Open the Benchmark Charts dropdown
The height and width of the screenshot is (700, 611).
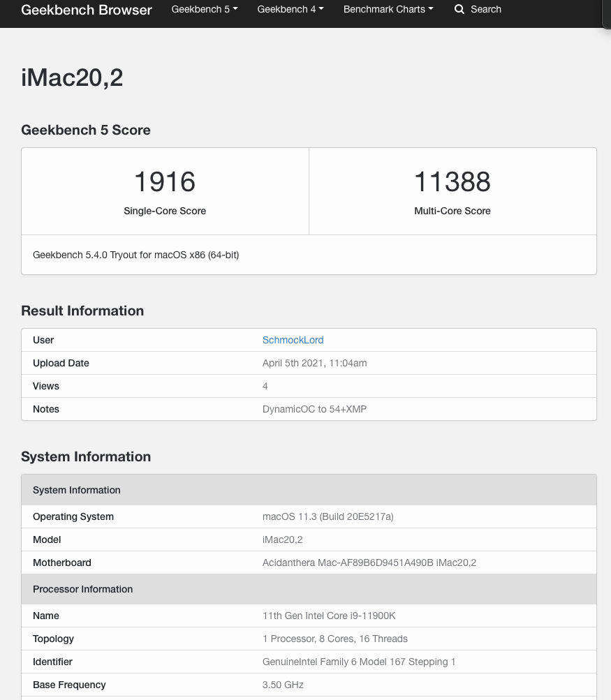[388, 9]
